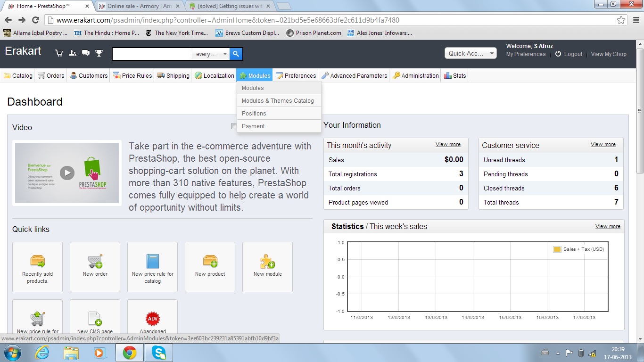Viewport: 644px width, 362px height.
Task: Open the New module quick link
Action: click(267, 267)
